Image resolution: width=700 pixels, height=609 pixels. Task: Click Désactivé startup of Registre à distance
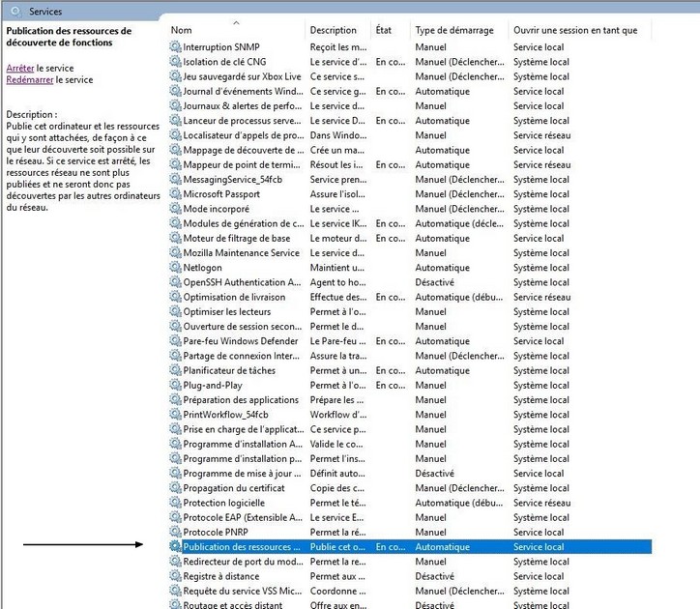(434, 576)
